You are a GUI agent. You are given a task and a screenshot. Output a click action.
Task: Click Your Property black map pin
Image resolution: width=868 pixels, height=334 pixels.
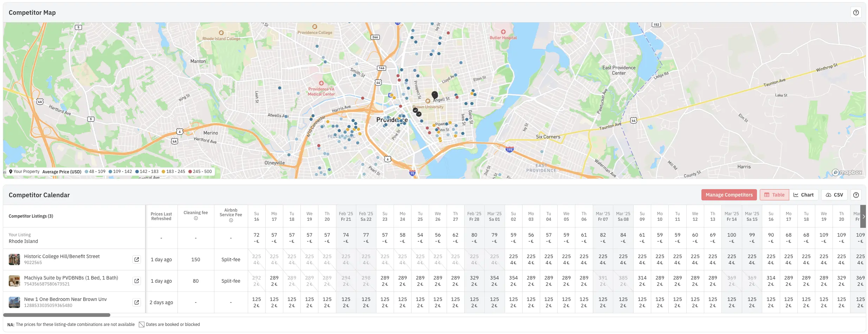pos(435,95)
